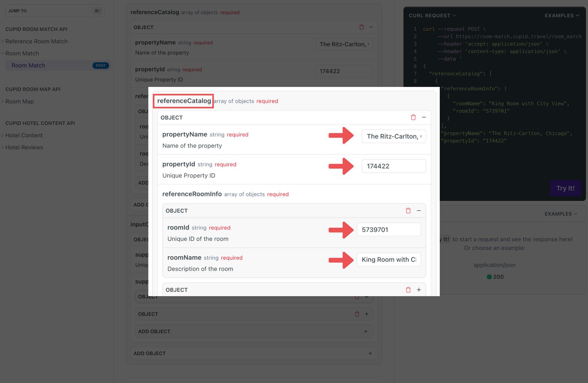Click the propertyId input showing 174422

tap(393, 166)
